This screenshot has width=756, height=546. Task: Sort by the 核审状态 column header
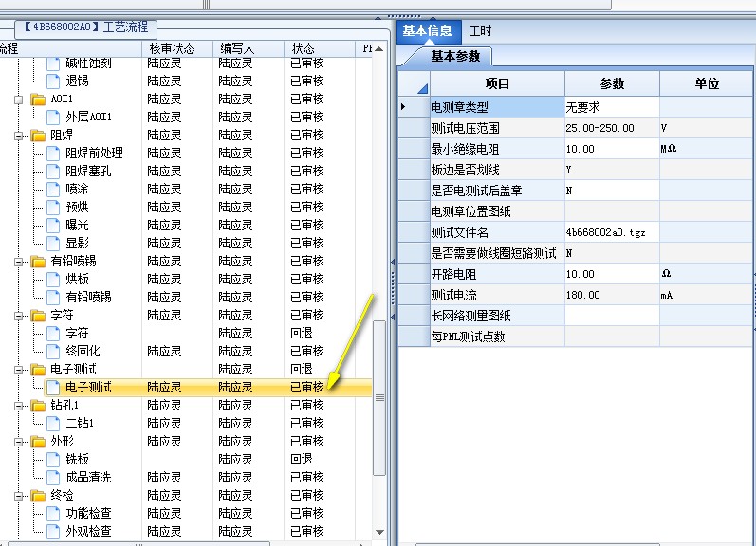(177, 48)
